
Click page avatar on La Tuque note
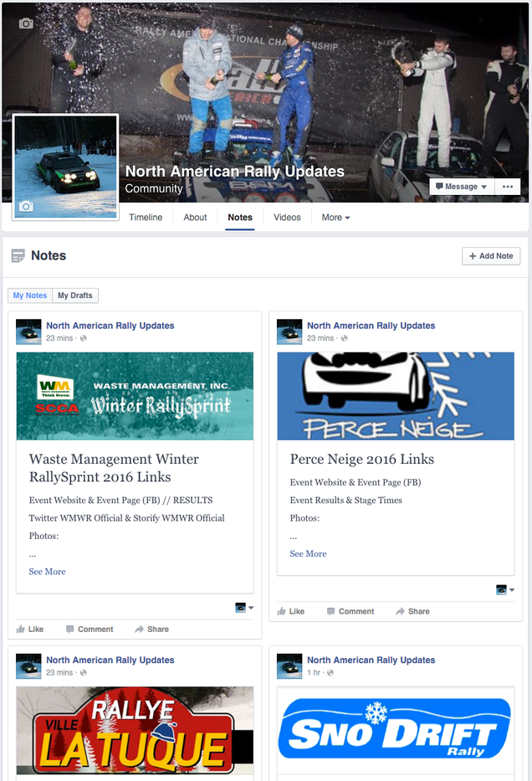(29, 666)
